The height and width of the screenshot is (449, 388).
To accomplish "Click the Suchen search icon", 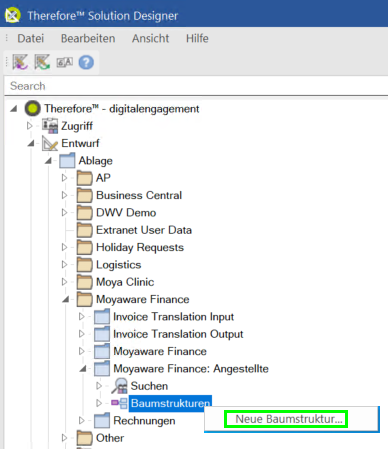I will (x=119, y=386).
